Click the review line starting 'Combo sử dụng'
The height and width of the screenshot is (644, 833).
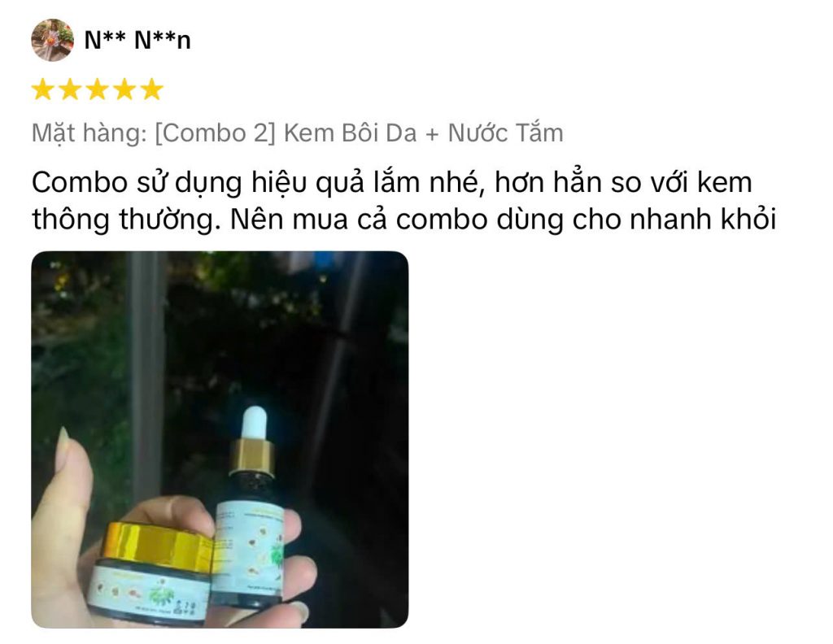tap(392, 183)
